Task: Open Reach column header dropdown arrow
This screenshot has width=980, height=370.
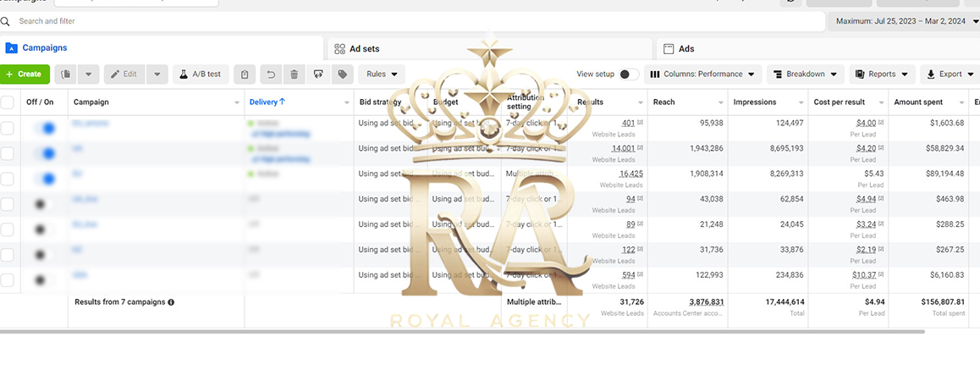Action: click(721, 102)
